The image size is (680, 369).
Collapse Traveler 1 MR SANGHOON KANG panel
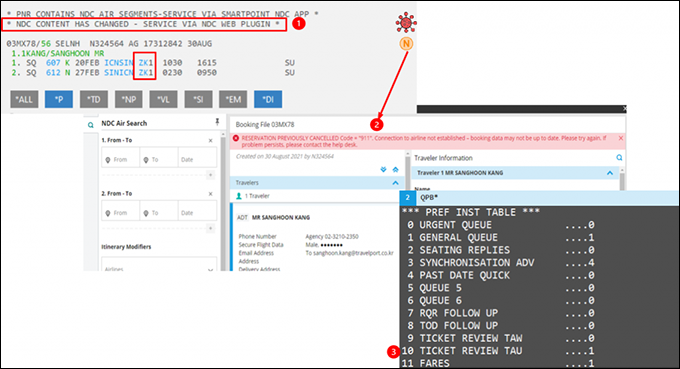[x=610, y=173]
